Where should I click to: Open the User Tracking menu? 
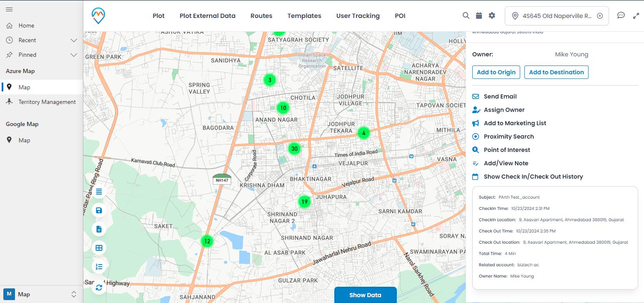tap(358, 16)
